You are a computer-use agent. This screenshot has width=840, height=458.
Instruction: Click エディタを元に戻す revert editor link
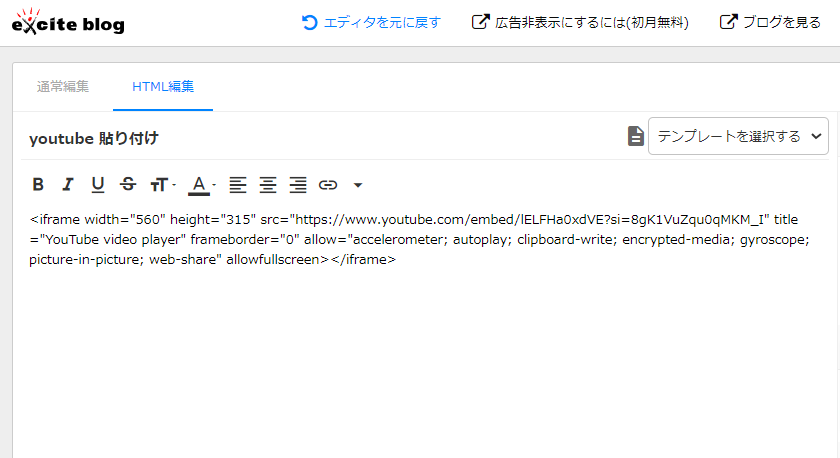[x=371, y=22]
